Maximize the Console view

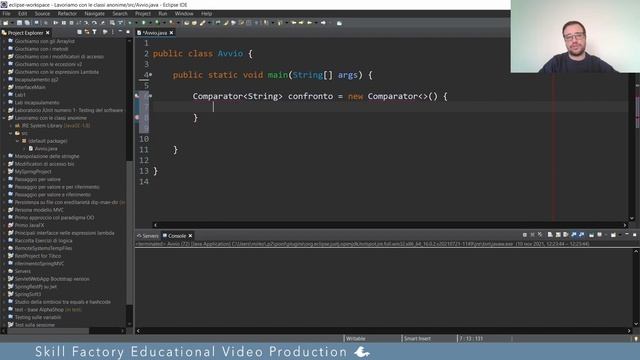635,235
